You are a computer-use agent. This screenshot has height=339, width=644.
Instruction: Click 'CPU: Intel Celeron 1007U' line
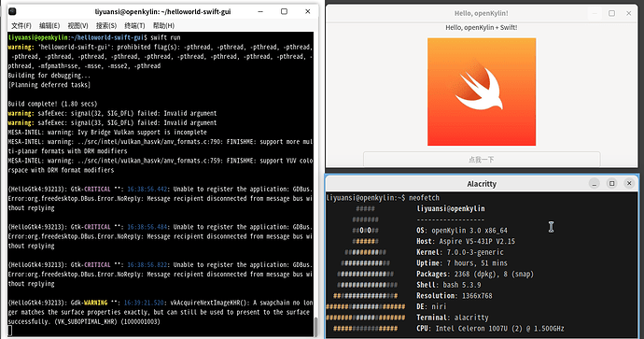coord(490,329)
